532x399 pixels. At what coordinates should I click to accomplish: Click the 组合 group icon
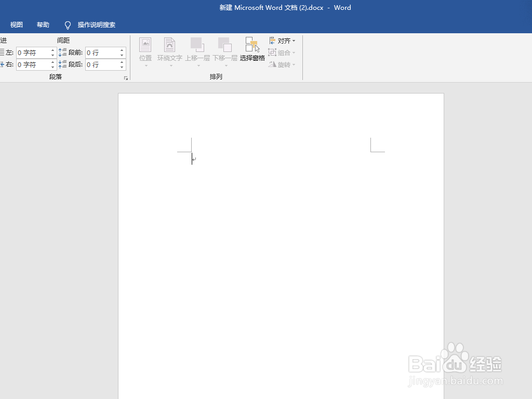272,52
